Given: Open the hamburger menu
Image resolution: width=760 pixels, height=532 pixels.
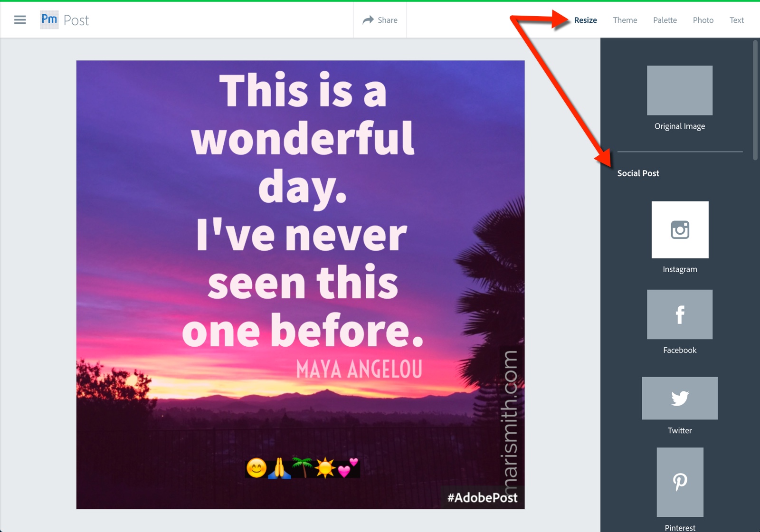Looking at the screenshot, I should click(20, 20).
